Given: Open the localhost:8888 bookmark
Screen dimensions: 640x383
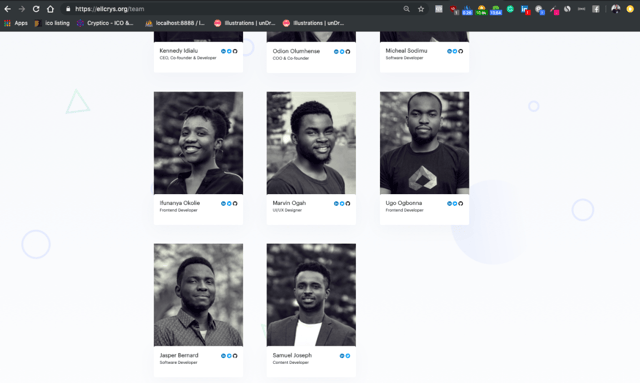Looking at the screenshot, I should tap(176, 23).
